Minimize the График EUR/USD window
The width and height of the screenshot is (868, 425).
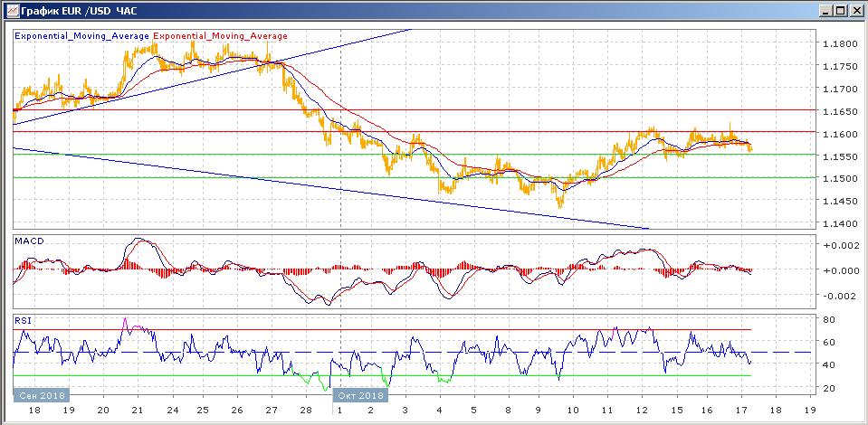pos(827,11)
